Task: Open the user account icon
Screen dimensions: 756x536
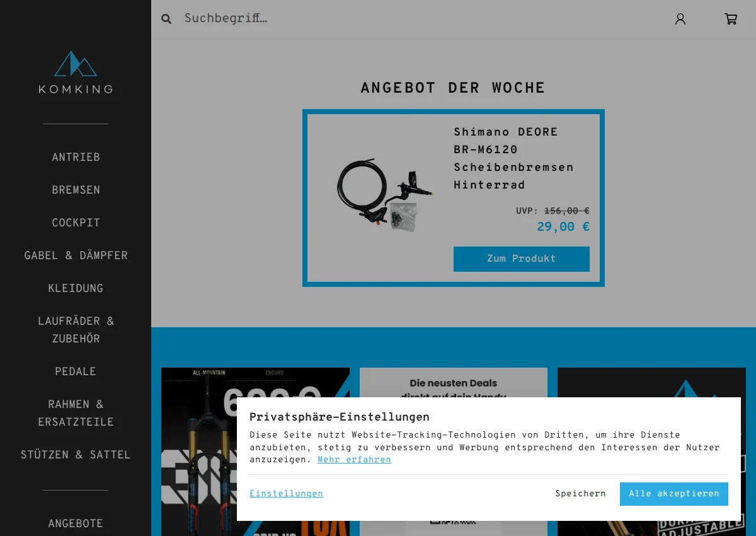Action: tap(680, 19)
